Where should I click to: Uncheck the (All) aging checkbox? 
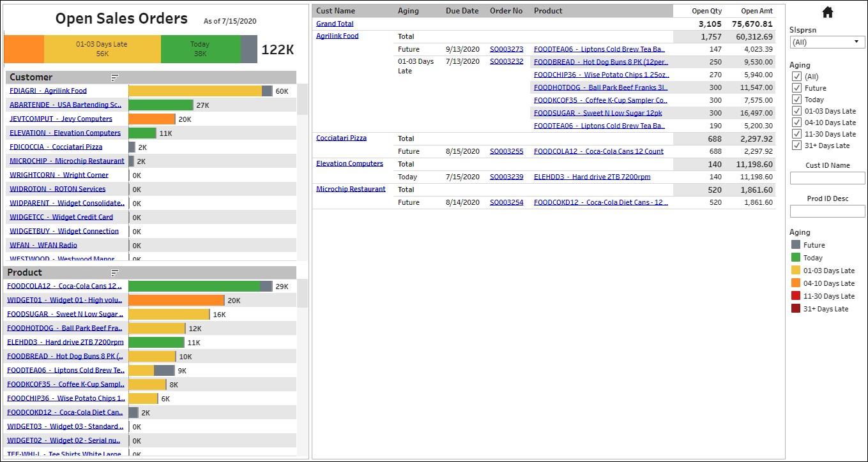coord(796,77)
